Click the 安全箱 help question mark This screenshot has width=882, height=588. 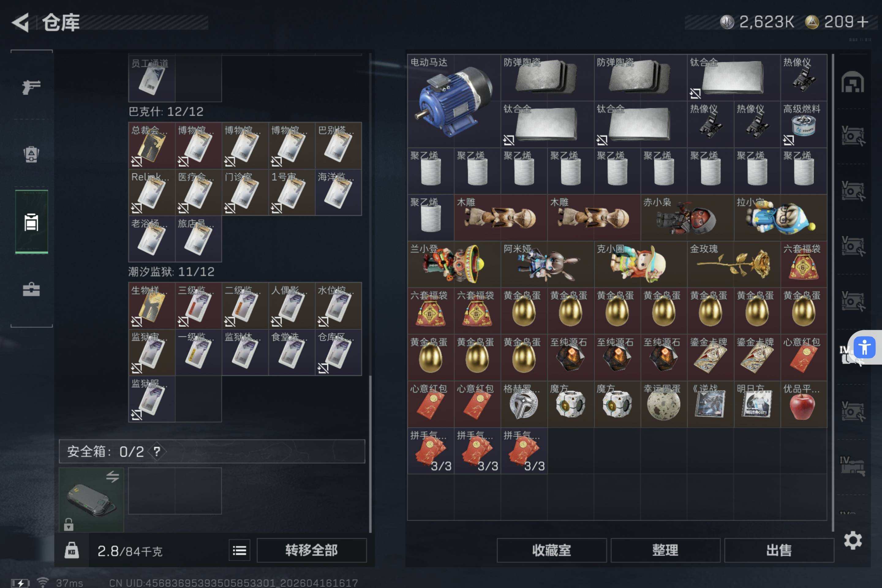[156, 451]
